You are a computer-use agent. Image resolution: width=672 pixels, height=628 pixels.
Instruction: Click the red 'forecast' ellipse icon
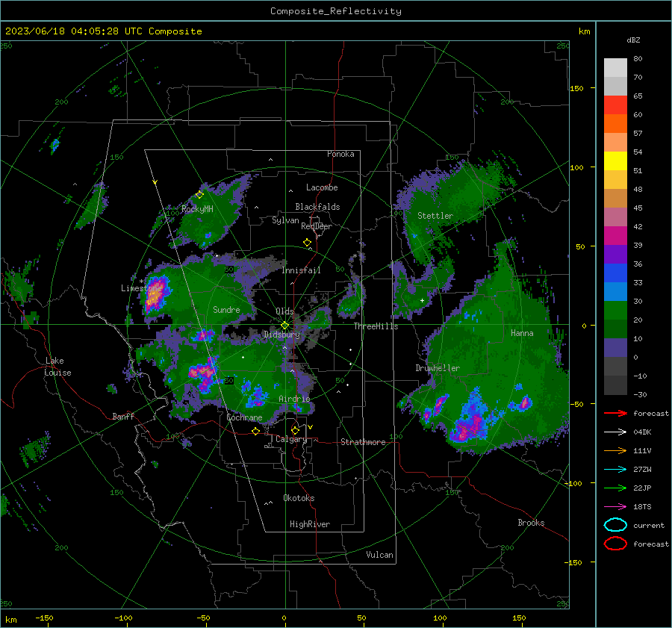(x=615, y=544)
